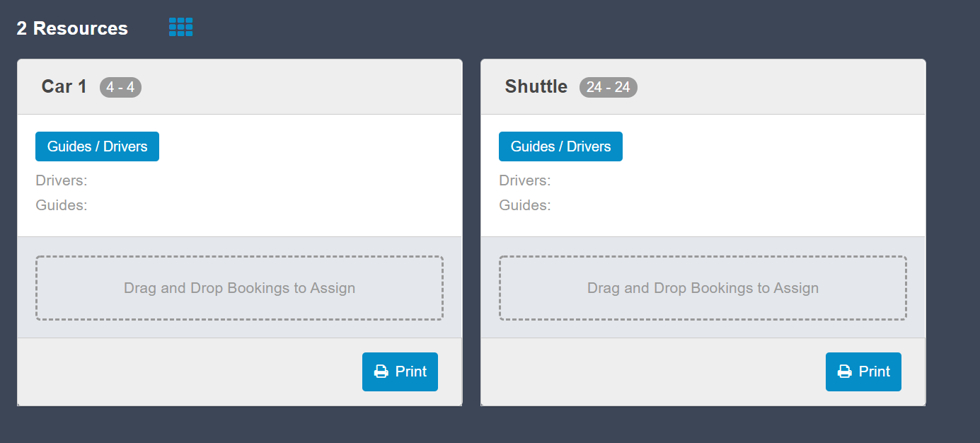Click the Print text on the Shuttle button
Image resolution: width=980 pixels, height=443 pixels.
coord(875,372)
